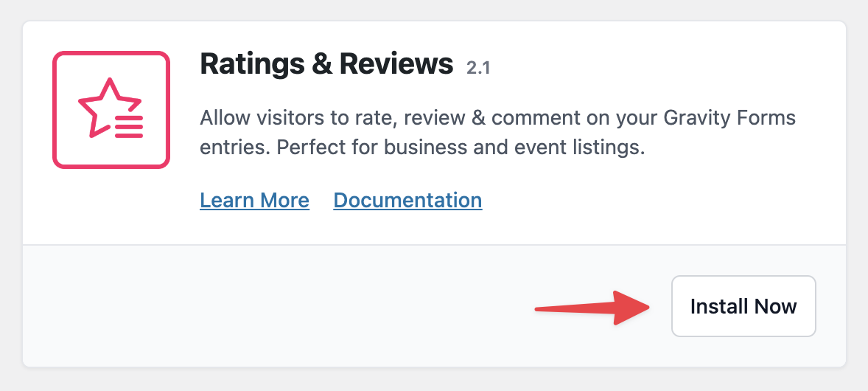
Task: Open the Learn More link
Action: (x=254, y=200)
